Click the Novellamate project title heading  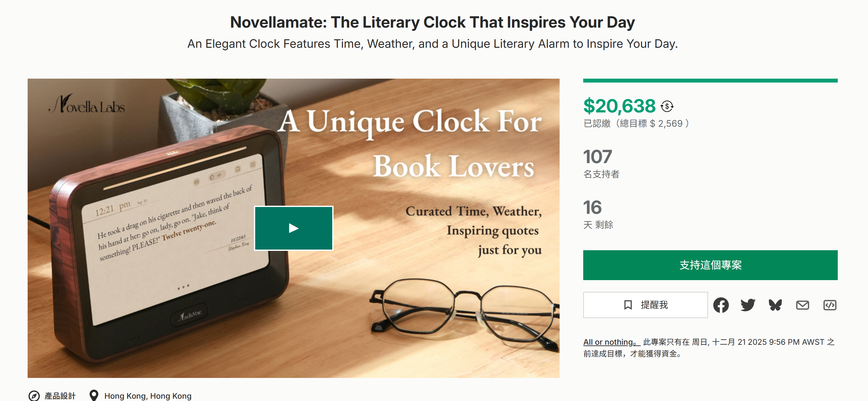(432, 22)
